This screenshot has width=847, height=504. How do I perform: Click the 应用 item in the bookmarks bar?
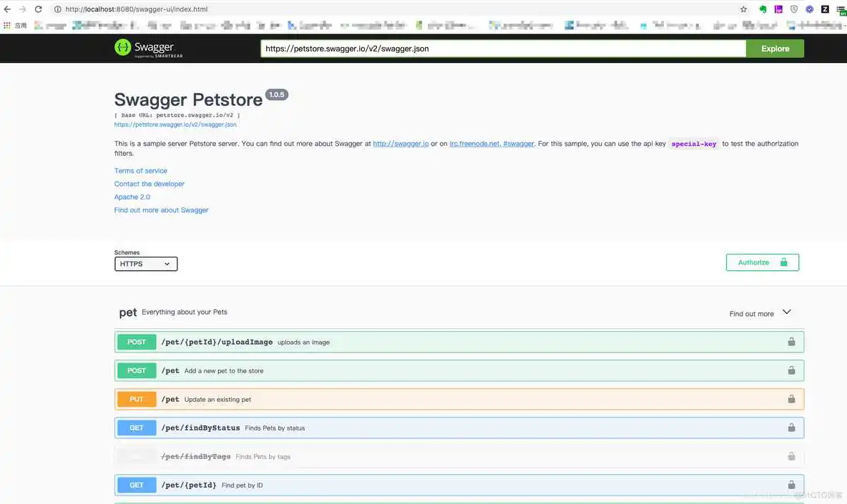point(18,24)
